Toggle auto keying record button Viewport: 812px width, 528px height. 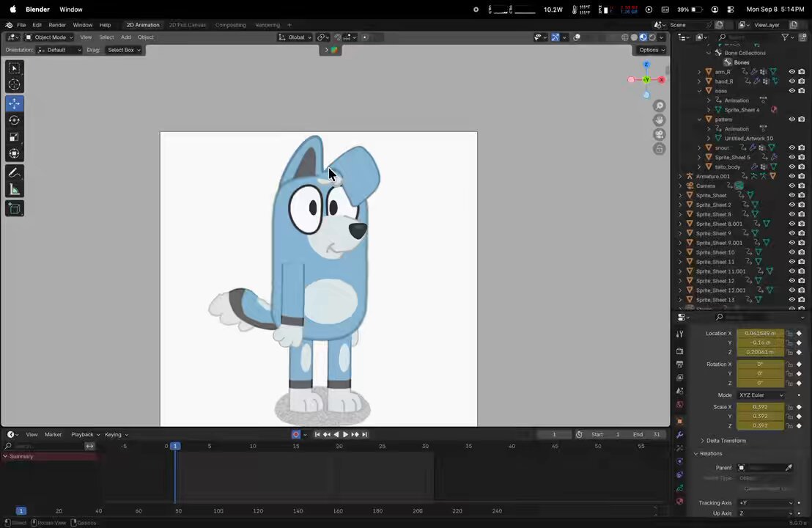coord(295,434)
